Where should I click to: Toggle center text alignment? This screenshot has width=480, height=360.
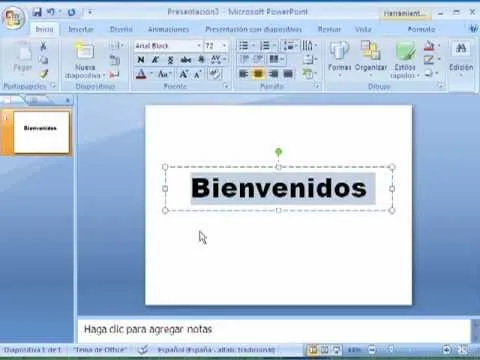pos(258,74)
